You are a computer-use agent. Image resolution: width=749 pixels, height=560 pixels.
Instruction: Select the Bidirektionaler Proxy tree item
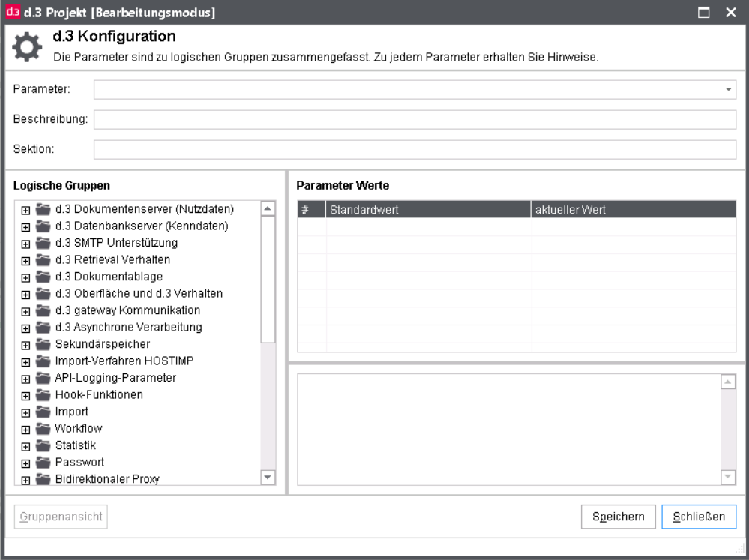[107, 479]
